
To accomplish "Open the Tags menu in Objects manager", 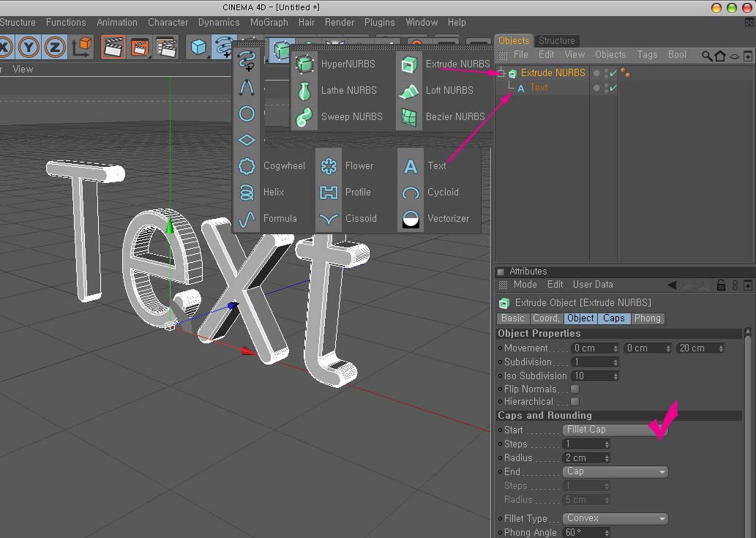I will pyautogui.click(x=647, y=54).
